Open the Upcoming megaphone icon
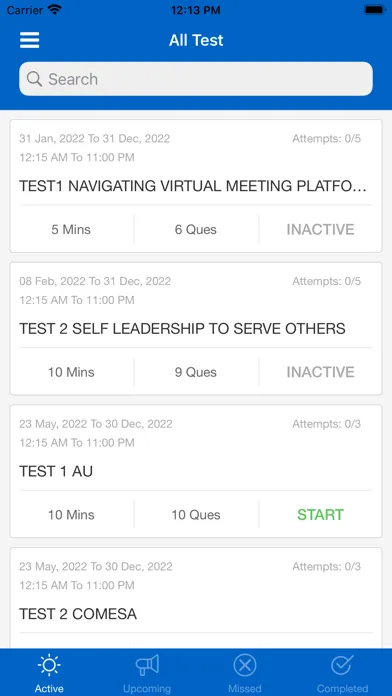Viewport: 392px width, 696px height. pos(147,665)
